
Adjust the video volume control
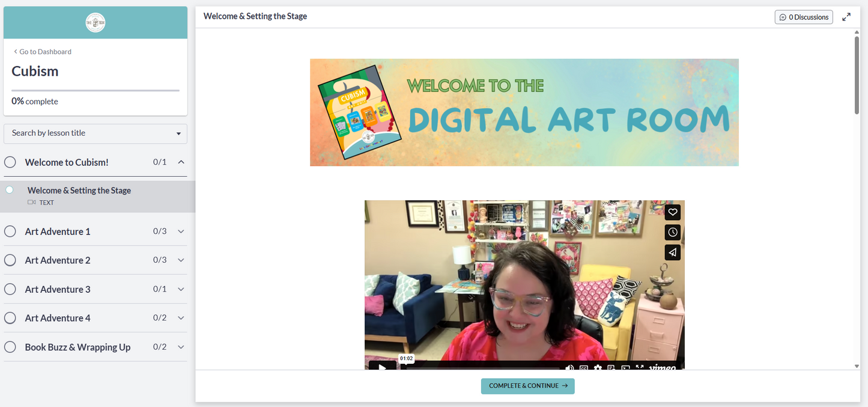(x=569, y=367)
